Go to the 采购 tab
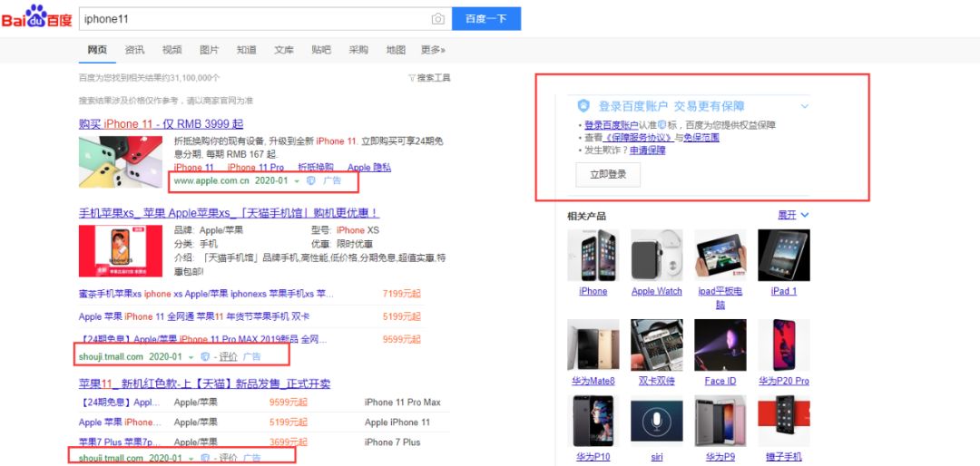This screenshot has width=980, height=466. (x=358, y=50)
